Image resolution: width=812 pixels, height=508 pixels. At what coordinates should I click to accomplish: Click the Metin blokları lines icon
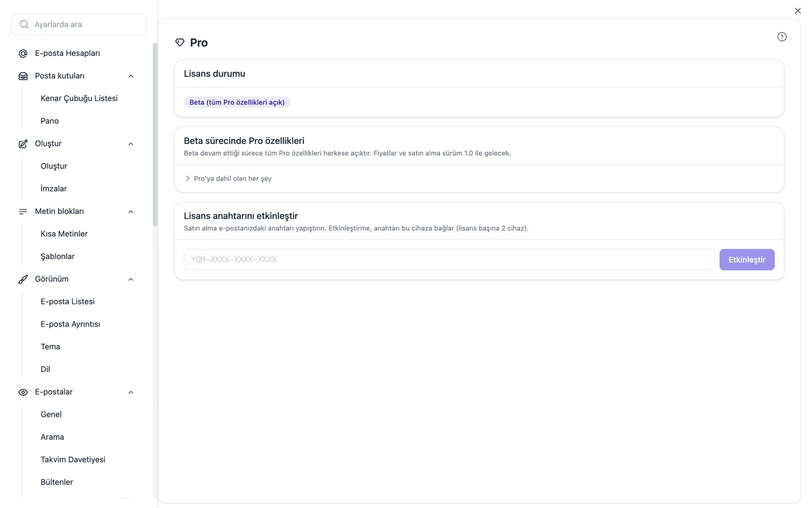tap(23, 212)
